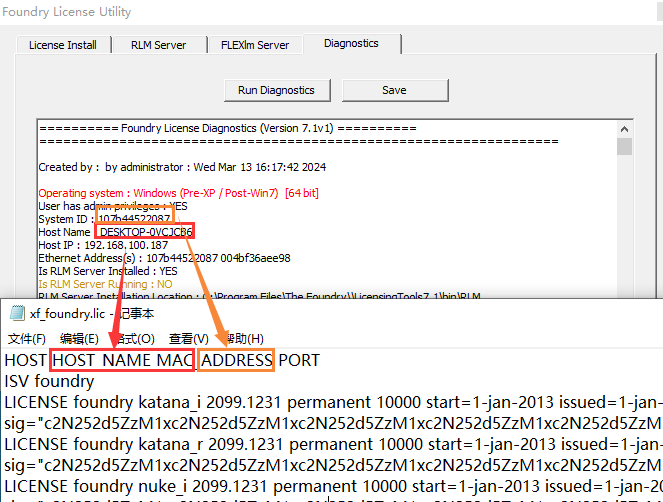663x502 pixels.
Task: Click the 'ISV foundry' line in Notepad
Action: (x=49, y=381)
